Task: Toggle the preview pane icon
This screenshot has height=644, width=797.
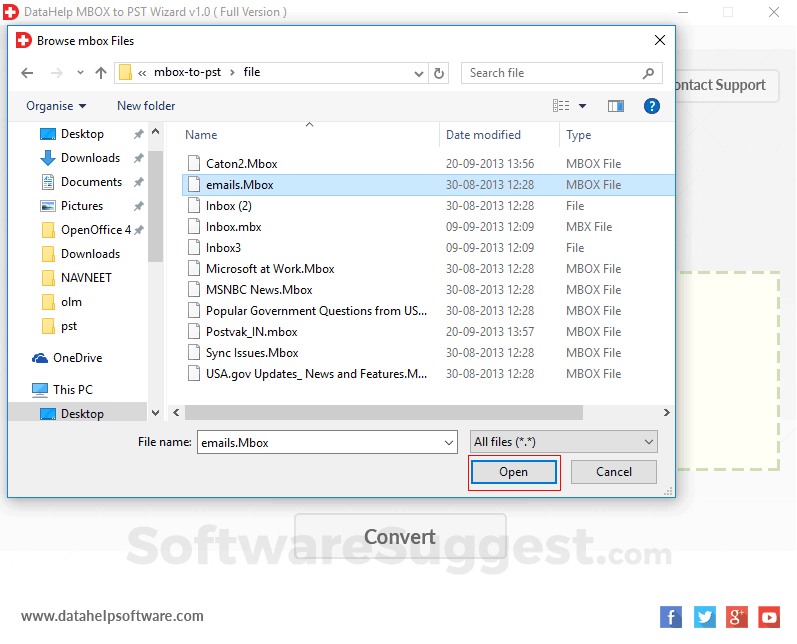Action: 616,106
